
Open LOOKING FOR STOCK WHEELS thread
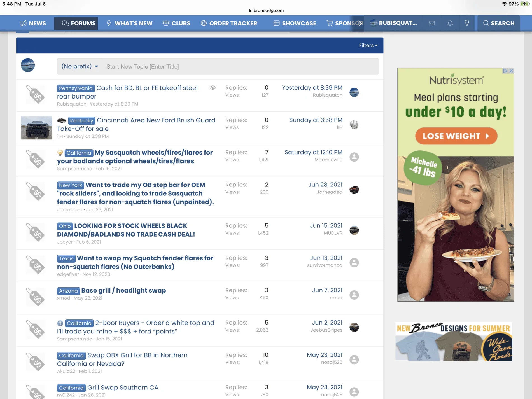click(x=126, y=230)
